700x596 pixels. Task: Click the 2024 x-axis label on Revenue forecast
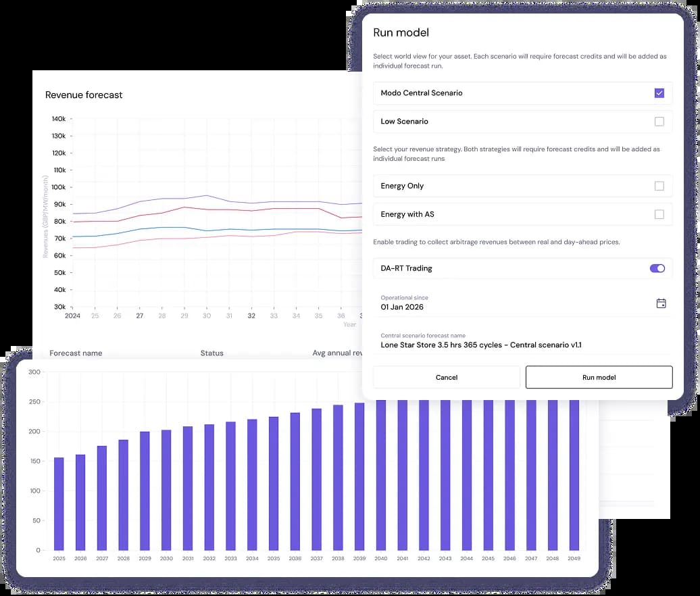coord(72,316)
